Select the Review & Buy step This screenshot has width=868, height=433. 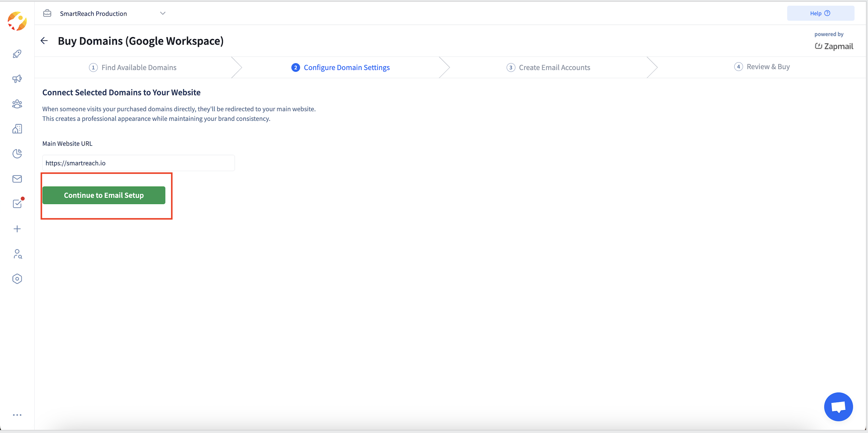click(x=762, y=67)
